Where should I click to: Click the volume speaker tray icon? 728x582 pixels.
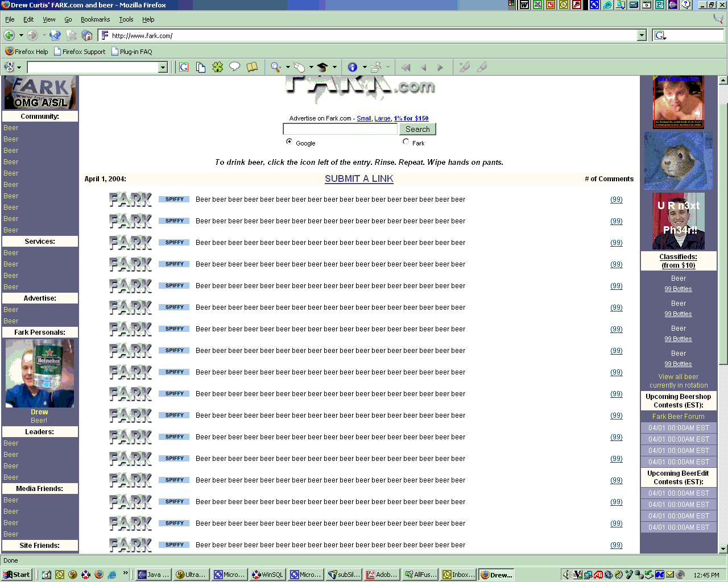[x=566, y=575]
